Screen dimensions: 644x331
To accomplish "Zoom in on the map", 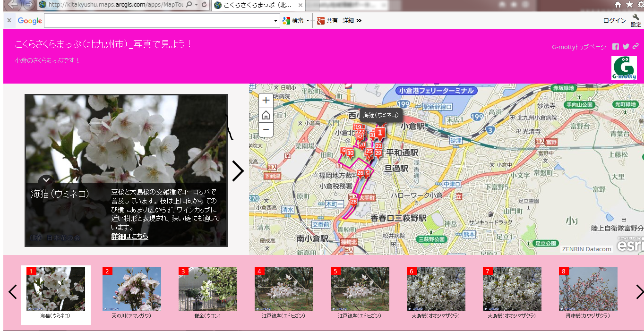I will tap(266, 100).
